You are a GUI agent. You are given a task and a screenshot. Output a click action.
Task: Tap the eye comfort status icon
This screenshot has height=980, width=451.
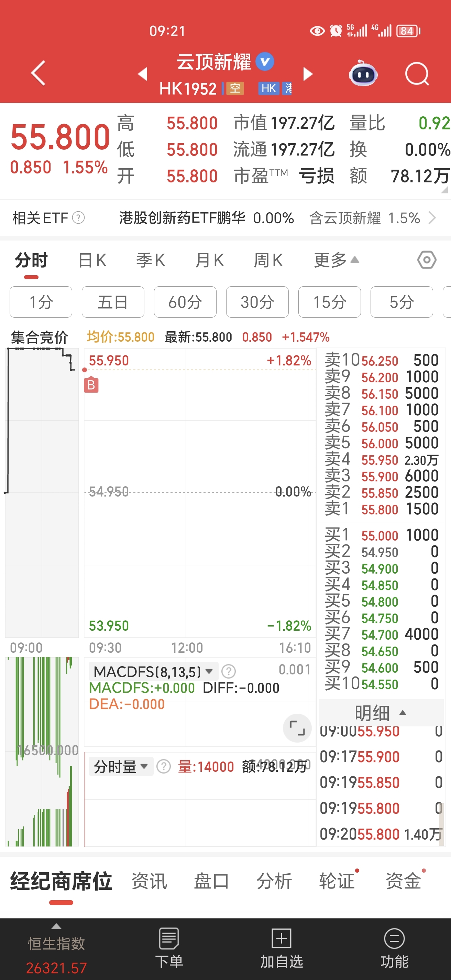pos(317,31)
